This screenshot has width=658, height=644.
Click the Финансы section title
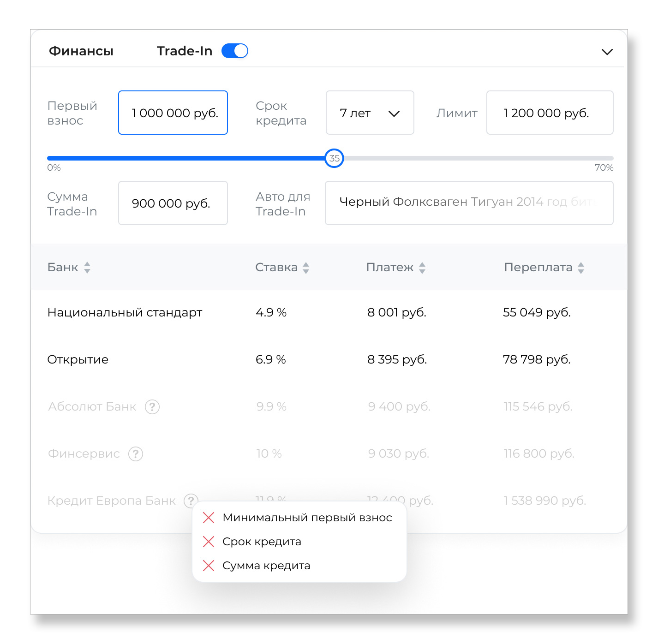(x=81, y=51)
